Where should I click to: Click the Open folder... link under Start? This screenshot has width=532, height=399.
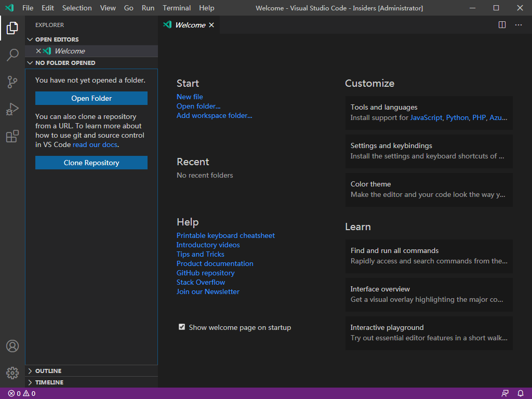click(x=198, y=106)
